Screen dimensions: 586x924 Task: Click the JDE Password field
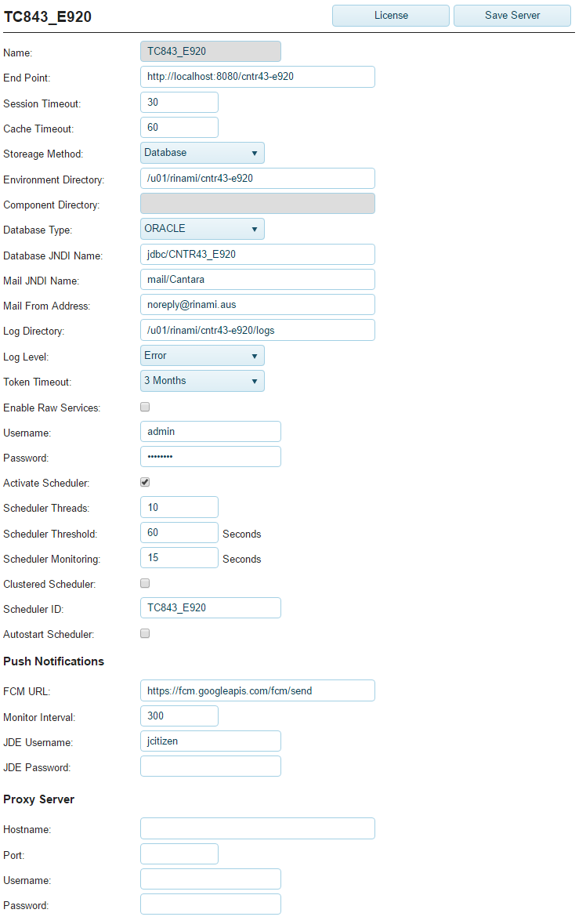[x=210, y=766]
